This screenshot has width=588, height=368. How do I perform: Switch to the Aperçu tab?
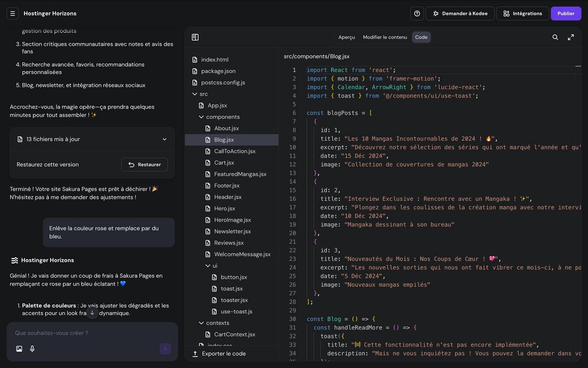[346, 37]
